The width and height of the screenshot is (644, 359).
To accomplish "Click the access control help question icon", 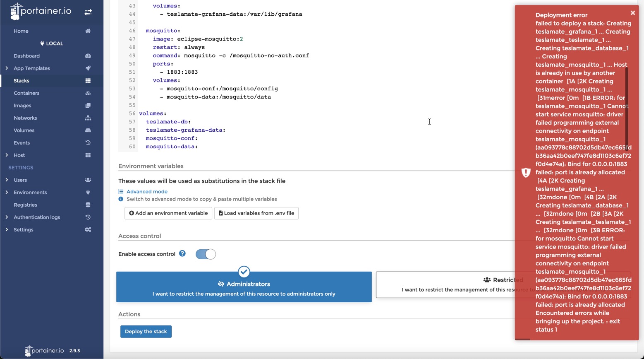I will (x=182, y=253).
